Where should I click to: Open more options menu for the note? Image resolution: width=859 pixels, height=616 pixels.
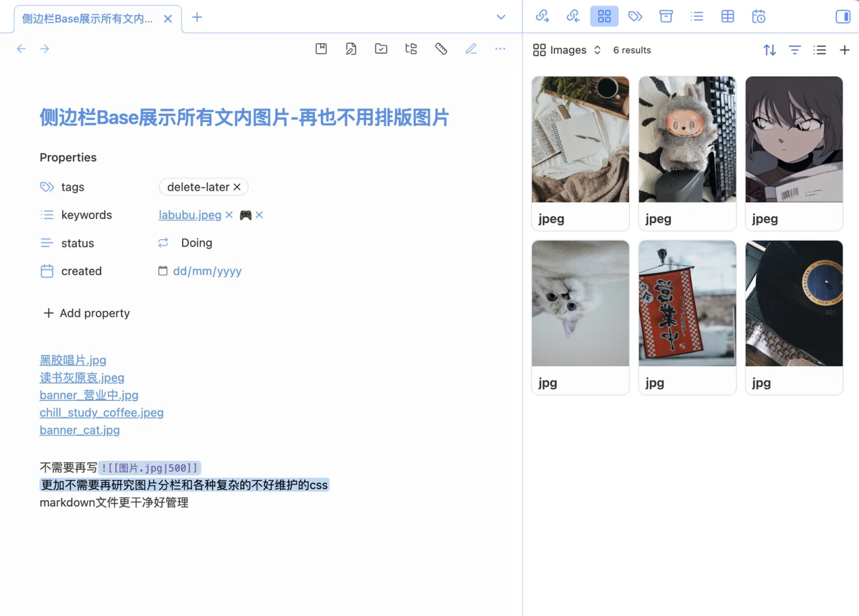pos(501,48)
